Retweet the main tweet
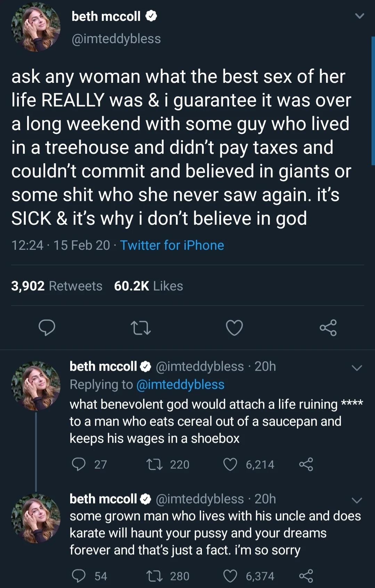This screenshot has height=588, width=375. [140, 328]
